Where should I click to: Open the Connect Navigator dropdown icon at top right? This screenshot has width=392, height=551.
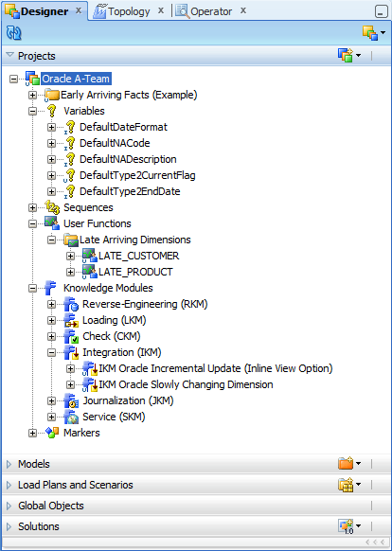(374, 33)
